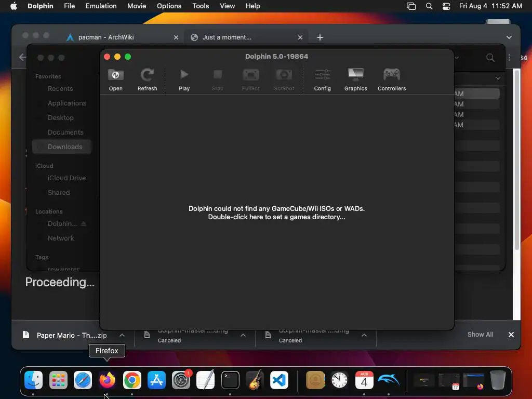Open System Settings from the Dock
Viewport: 532px width, 399px height.
pyautogui.click(x=181, y=380)
